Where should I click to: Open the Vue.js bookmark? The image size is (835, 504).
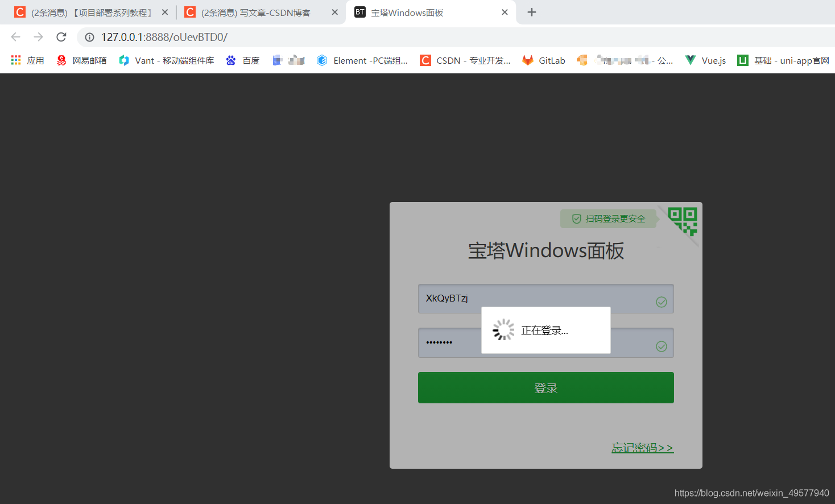pyautogui.click(x=705, y=60)
